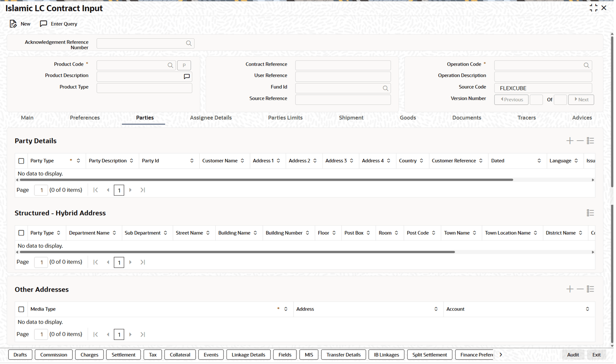Open the Assignee Details tab

[211, 118]
